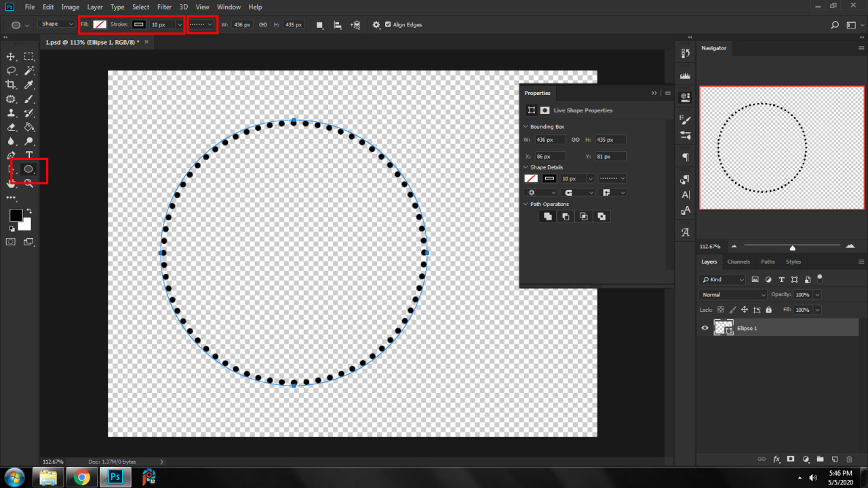Select the Horizontal Type tool

tap(29, 155)
